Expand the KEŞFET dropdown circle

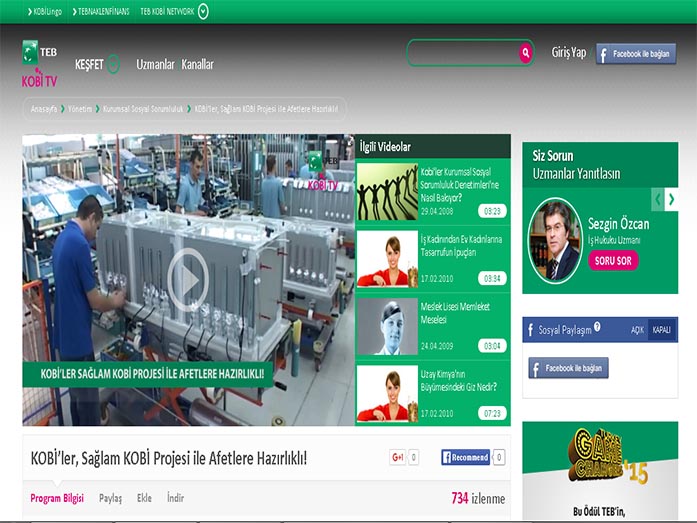point(114,64)
